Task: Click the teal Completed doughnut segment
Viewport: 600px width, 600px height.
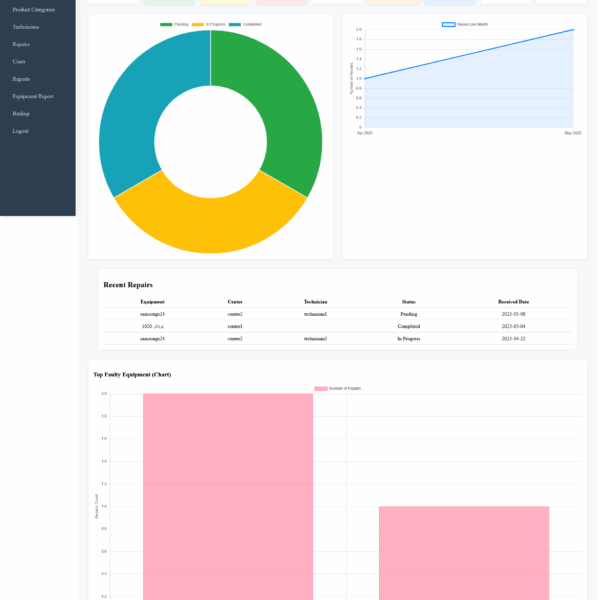Action: [x=138, y=103]
